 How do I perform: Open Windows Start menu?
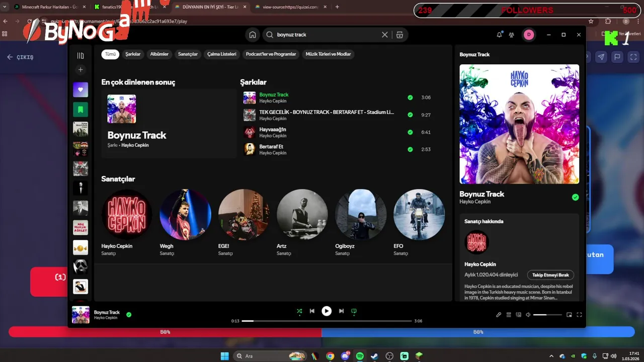[x=224, y=356]
